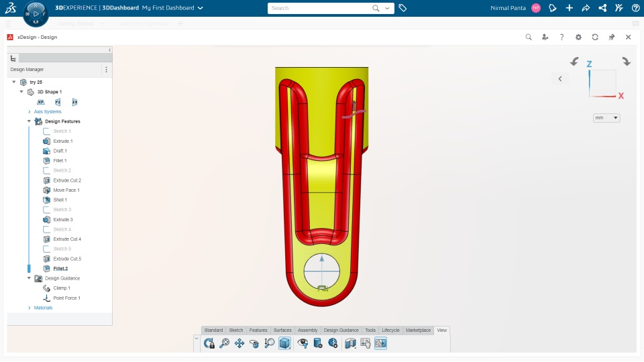The height and width of the screenshot is (362, 644).
Task: Select the YZ plane icon
Action: (58, 102)
